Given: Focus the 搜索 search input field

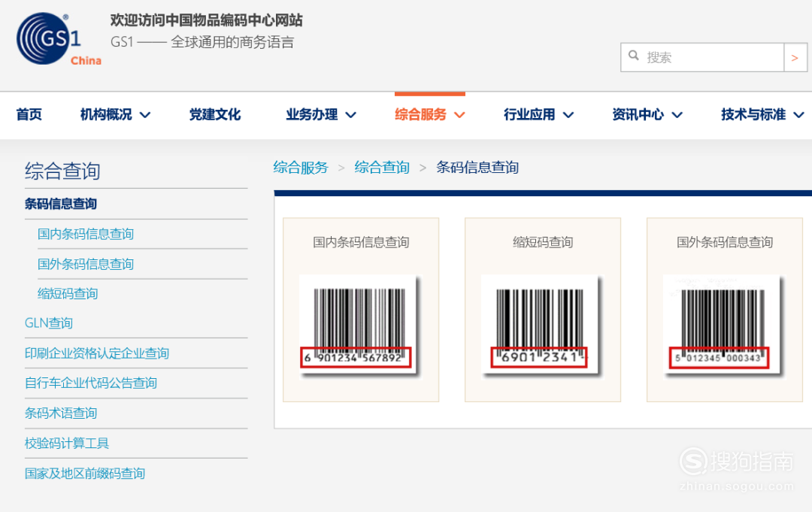Looking at the screenshot, I should [701, 57].
